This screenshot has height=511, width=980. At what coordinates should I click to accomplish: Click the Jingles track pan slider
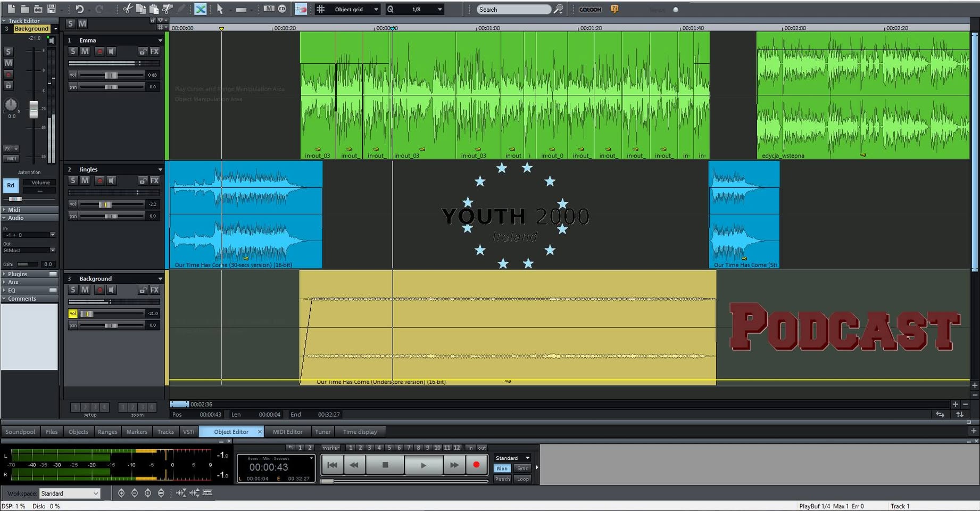(111, 216)
